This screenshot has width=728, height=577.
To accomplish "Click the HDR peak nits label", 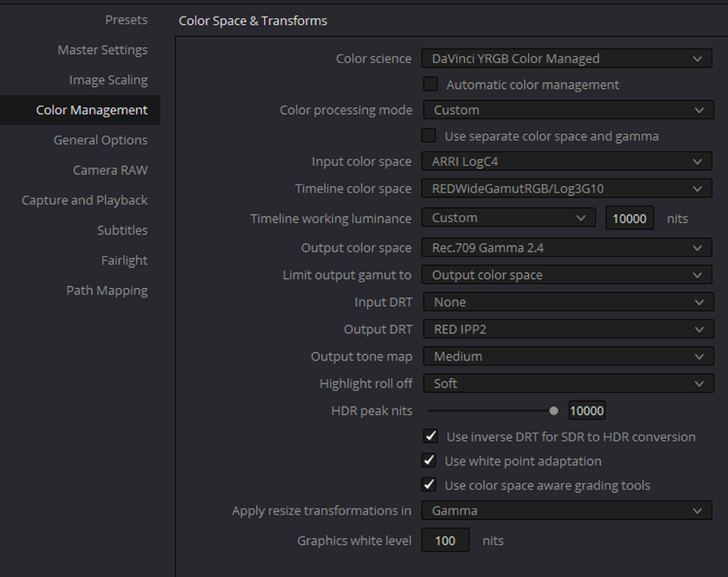I will (372, 411).
